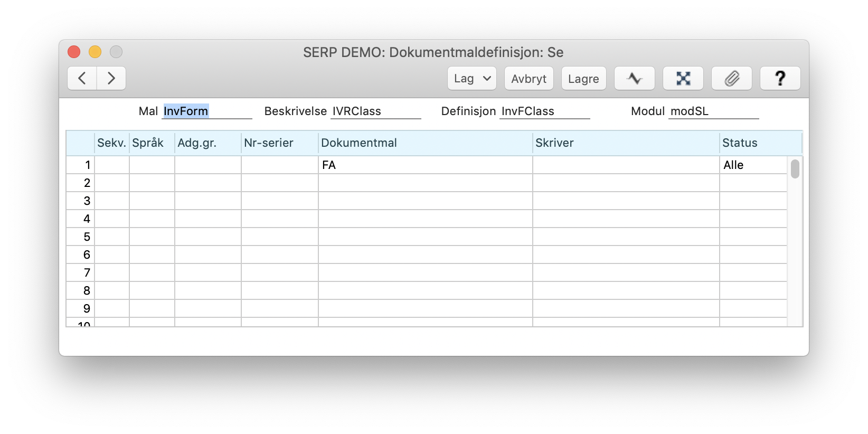Image resolution: width=868 pixels, height=434 pixels.
Task: Open help with the question mark
Action: (780, 78)
